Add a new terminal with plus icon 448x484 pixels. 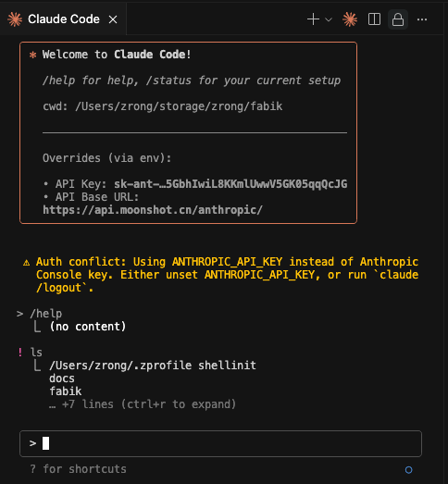pyautogui.click(x=313, y=19)
